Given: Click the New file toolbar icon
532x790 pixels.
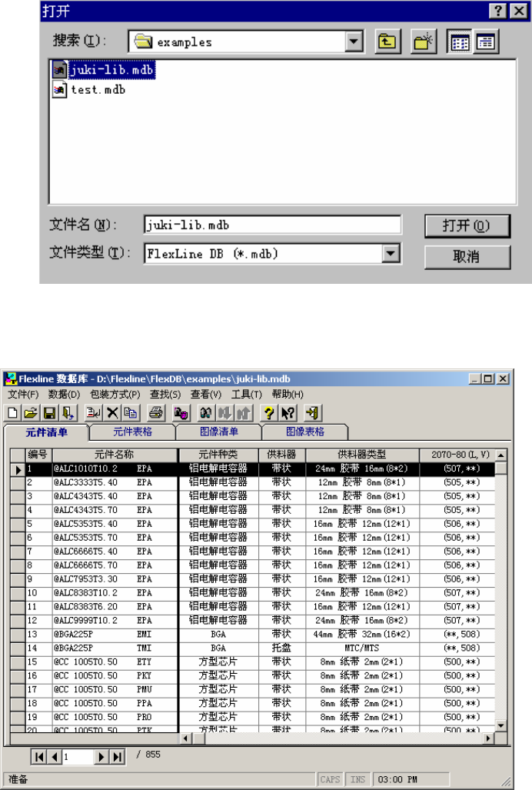Looking at the screenshot, I should pyautogui.click(x=12, y=413).
